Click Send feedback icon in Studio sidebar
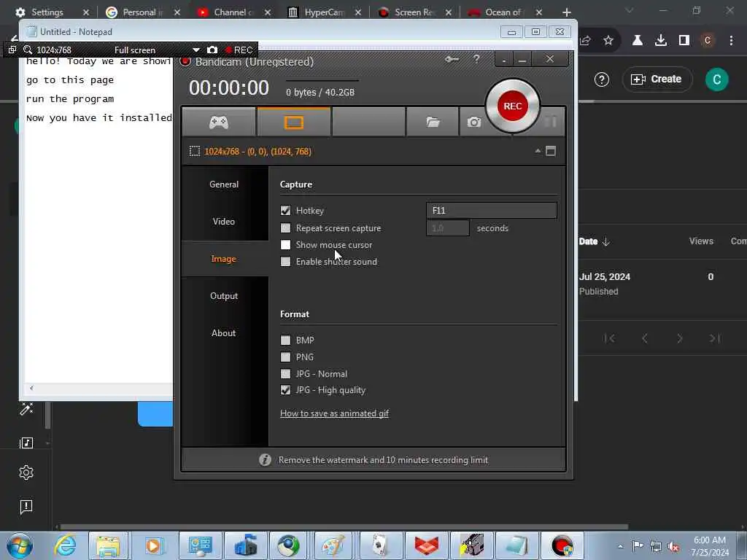This screenshot has width=747, height=560. pyautogui.click(x=26, y=506)
